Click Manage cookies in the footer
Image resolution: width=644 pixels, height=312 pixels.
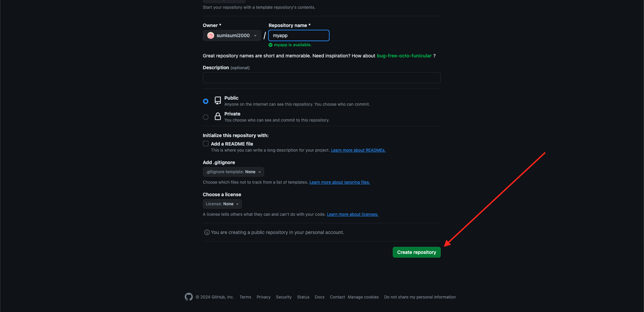pyautogui.click(x=363, y=297)
